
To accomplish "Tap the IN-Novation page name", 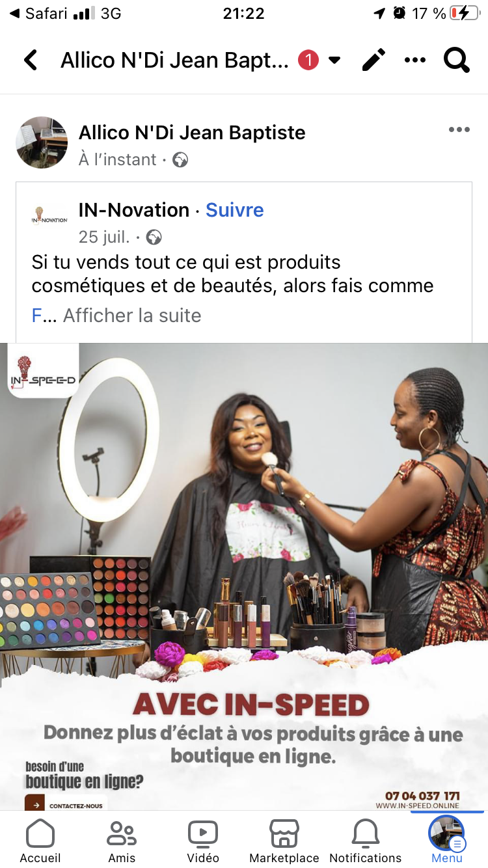I will point(134,210).
